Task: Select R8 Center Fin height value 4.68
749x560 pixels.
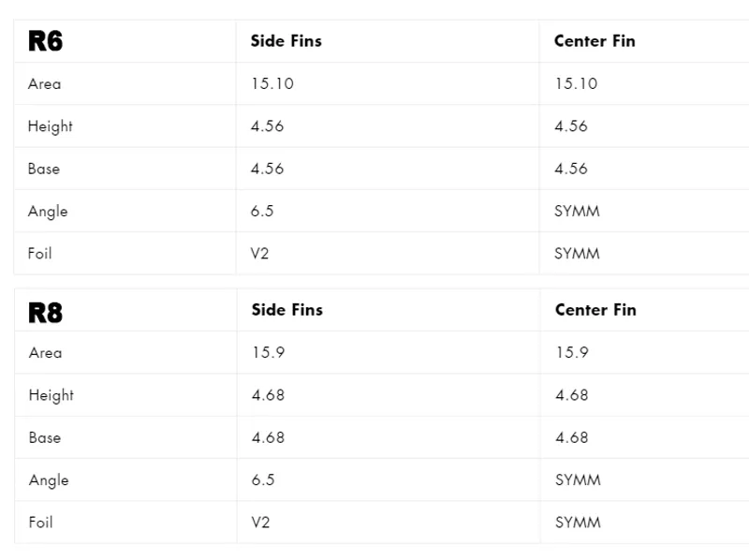Action: (571, 395)
